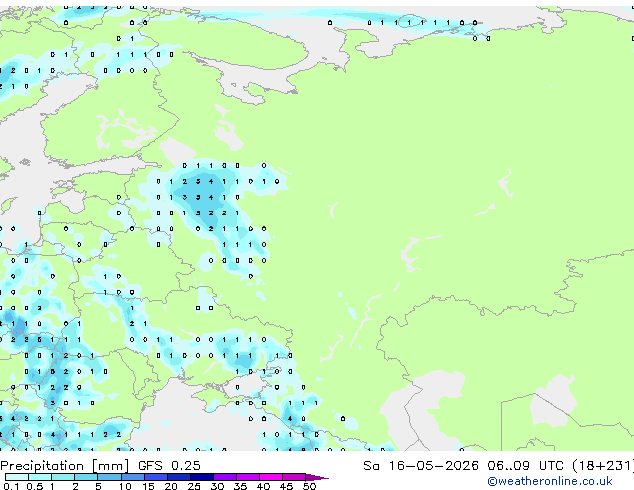Click the legend swatch for 20–25 mm
Viewport: 634px width, 490px height.
(179, 477)
